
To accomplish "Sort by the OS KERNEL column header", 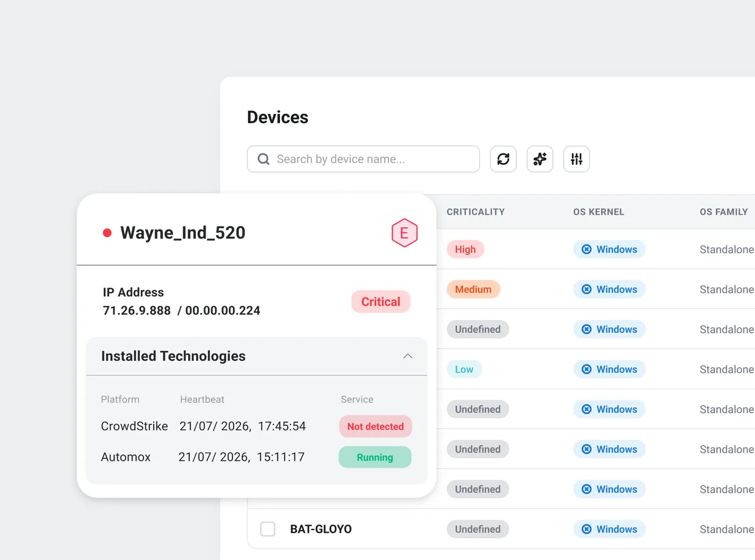I will pyautogui.click(x=599, y=212).
